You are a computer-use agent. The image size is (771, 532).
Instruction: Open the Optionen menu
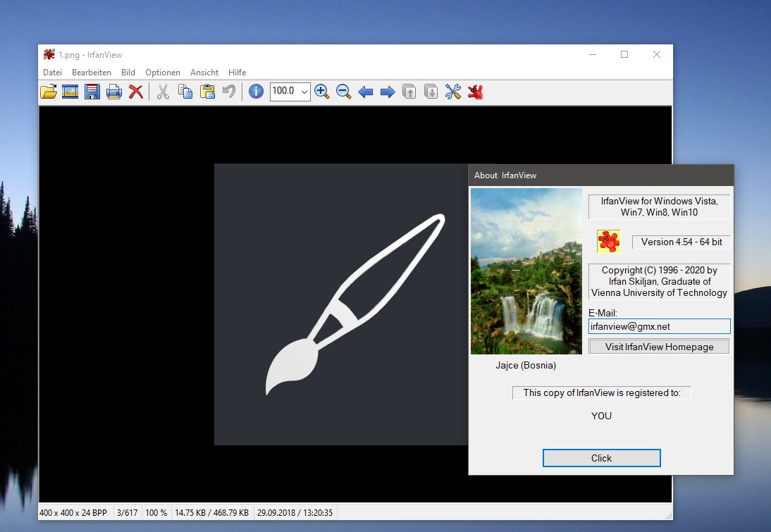pos(163,73)
